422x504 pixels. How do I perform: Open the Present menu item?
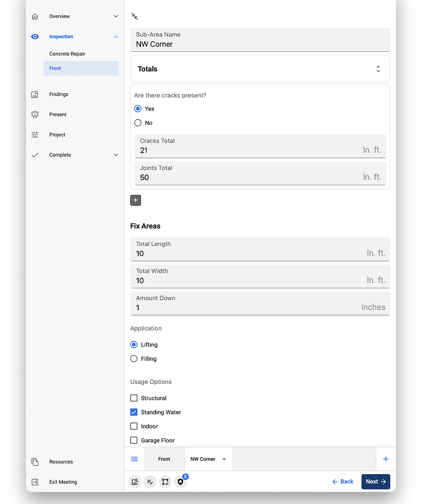tap(58, 114)
